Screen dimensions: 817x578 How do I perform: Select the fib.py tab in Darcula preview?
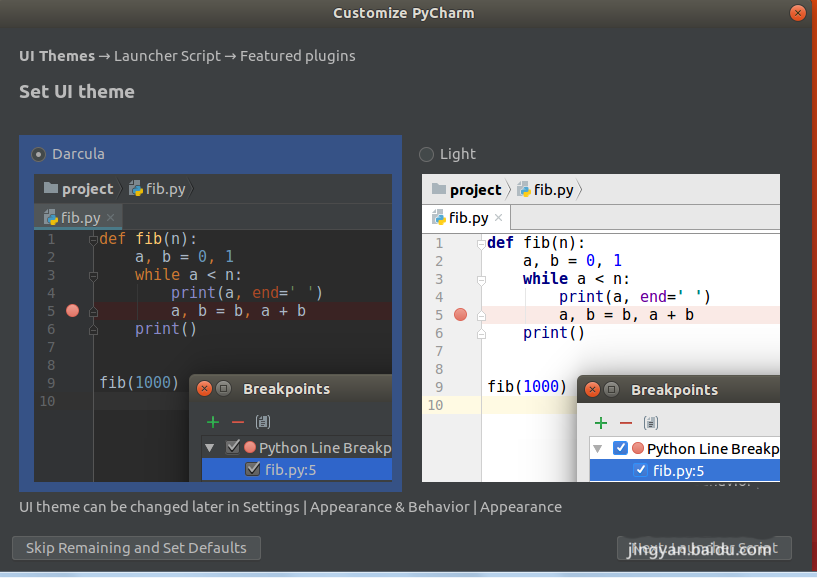coord(80,217)
